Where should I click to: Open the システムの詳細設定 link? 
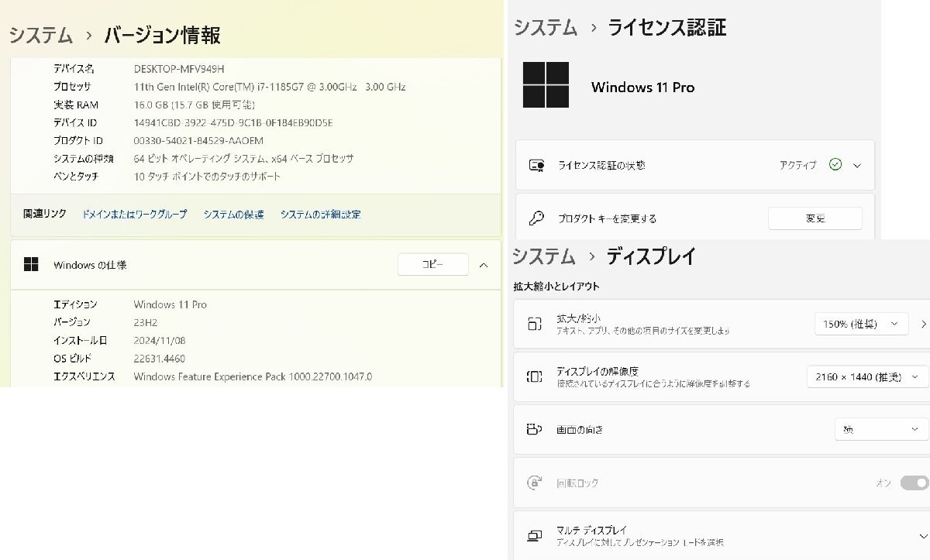click(x=321, y=215)
